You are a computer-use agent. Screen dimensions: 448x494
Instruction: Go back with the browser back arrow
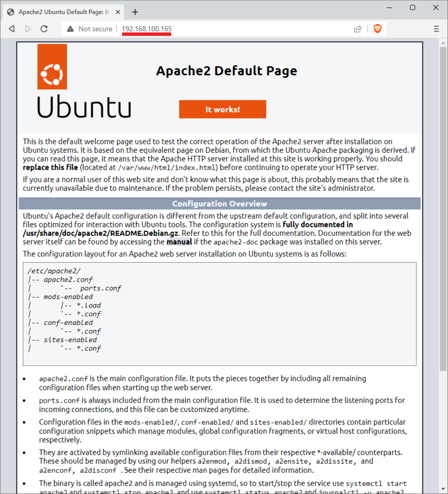click(x=12, y=29)
